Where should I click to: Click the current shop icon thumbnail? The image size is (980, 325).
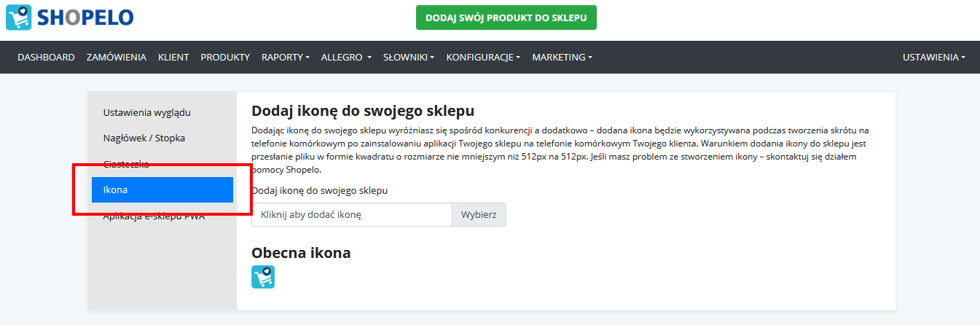pyautogui.click(x=263, y=277)
